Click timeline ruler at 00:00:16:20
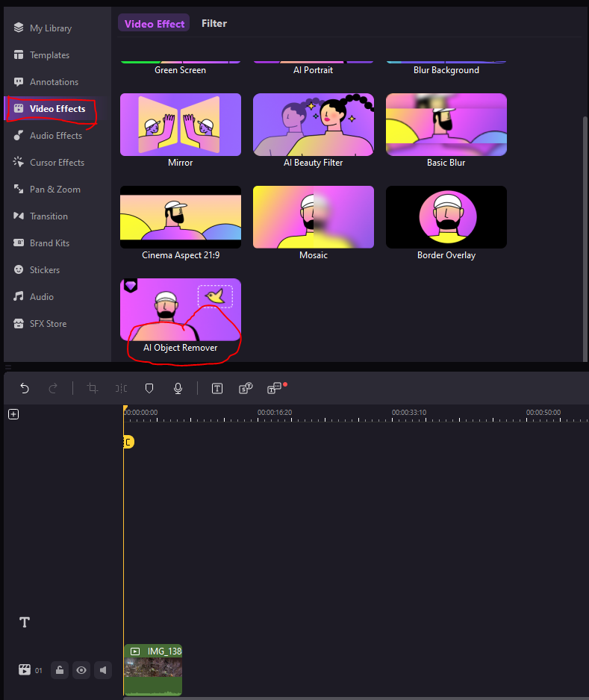Screen dimensions: 589x700 pos(275,413)
